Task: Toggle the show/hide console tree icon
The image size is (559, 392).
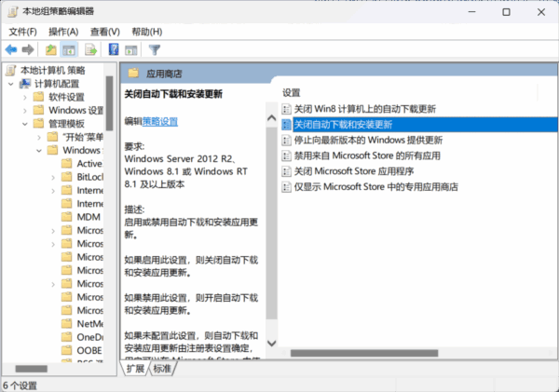Action: tap(69, 49)
